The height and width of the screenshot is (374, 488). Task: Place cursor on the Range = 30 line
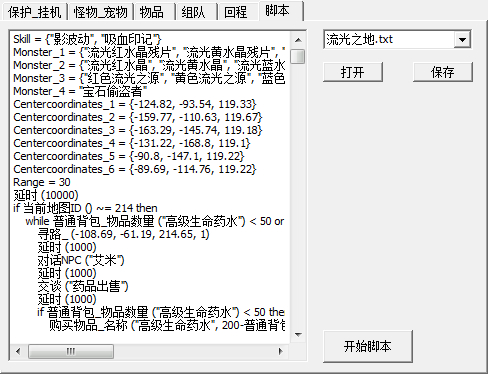pyautogui.click(x=42, y=182)
